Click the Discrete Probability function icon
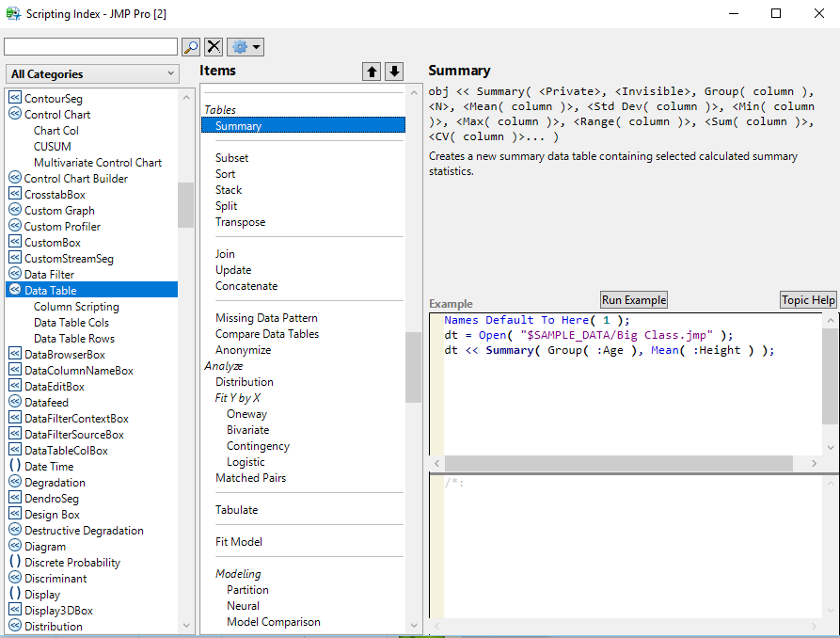 coord(14,562)
